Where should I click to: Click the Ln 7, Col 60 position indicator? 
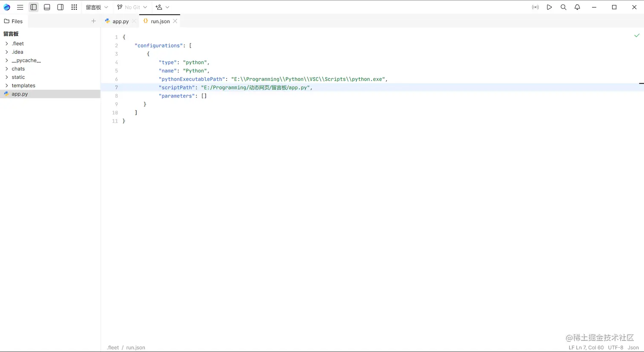(x=590, y=348)
